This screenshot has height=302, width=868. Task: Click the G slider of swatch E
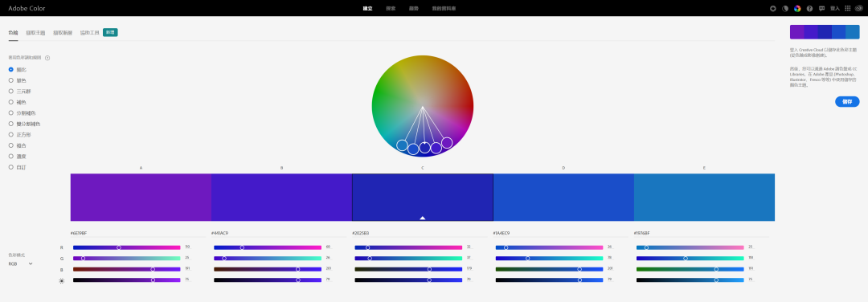point(690,259)
